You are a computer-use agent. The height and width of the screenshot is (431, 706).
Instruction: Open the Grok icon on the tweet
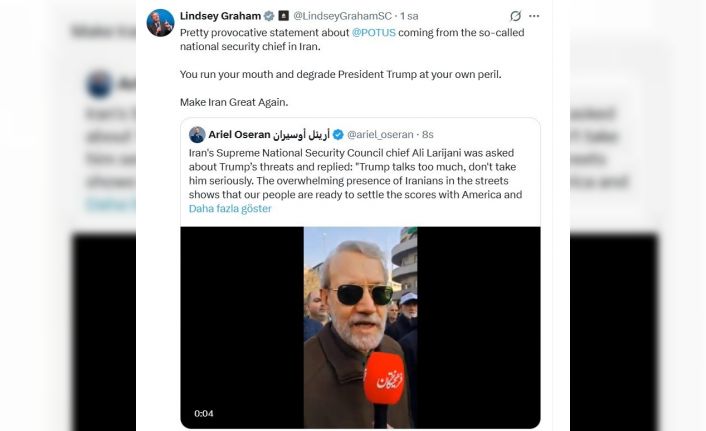pyautogui.click(x=515, y=16)
